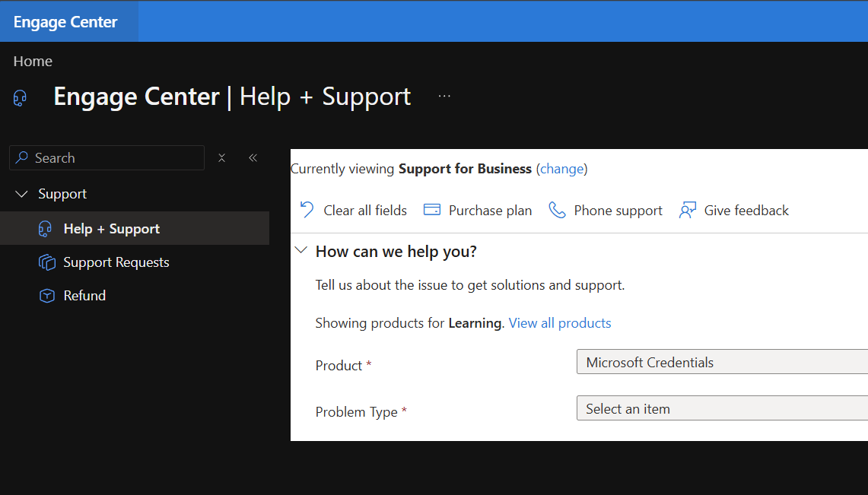Open the Problem Type Select an item dropdown
This screenshot has height=495, width=868.
pyautogui.click(x=722, y=409)
